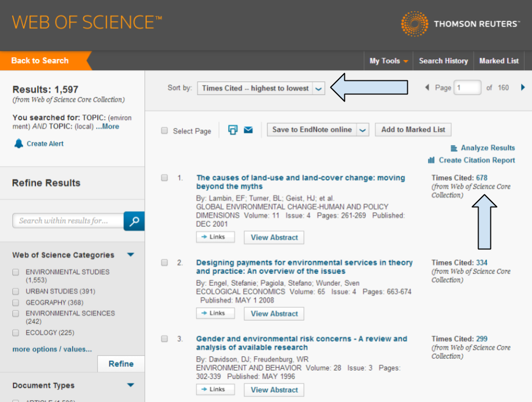This screenshot has width=532, height=402.
Task: Tick the ENVIRONMENTAL STUDIES category checkbox
Action: [16, 272]
